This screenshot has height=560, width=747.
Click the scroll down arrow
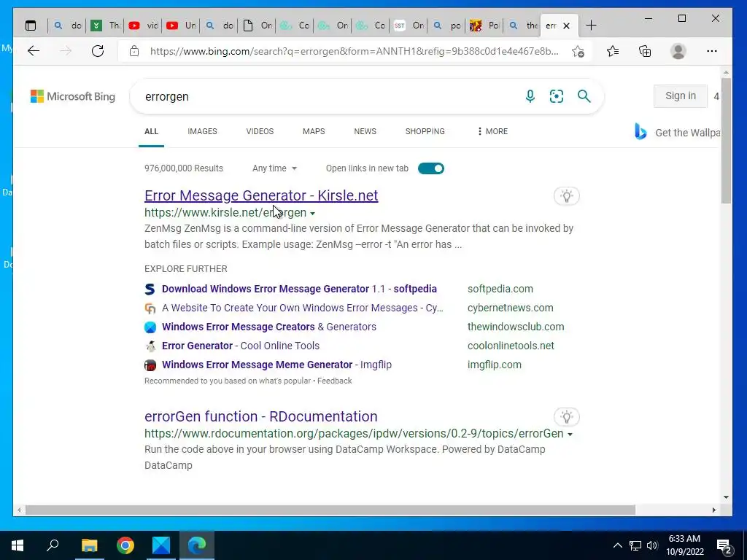click(726, 497)
